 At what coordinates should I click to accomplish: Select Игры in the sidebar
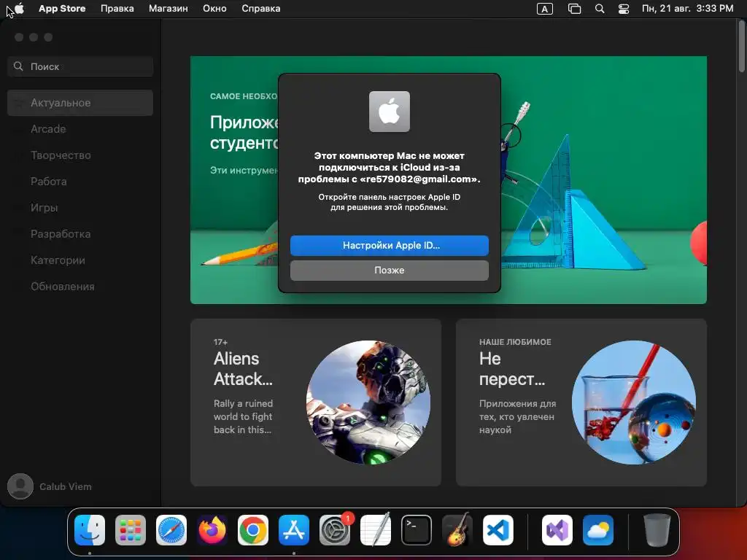point(80,208)
